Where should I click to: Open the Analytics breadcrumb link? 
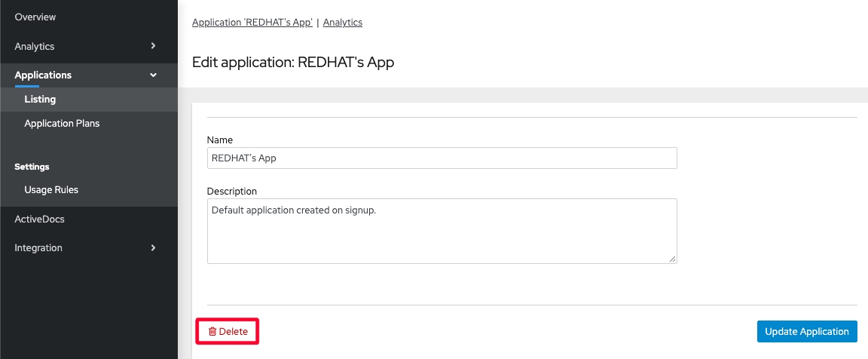tap(343, 23)
